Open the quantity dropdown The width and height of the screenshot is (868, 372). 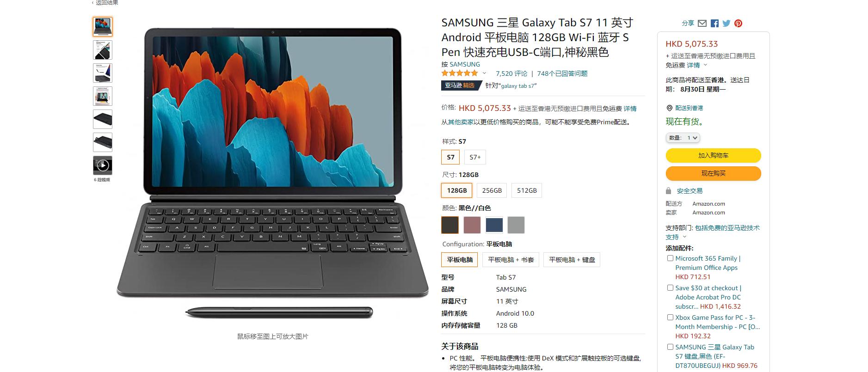[x=683, y=138]
